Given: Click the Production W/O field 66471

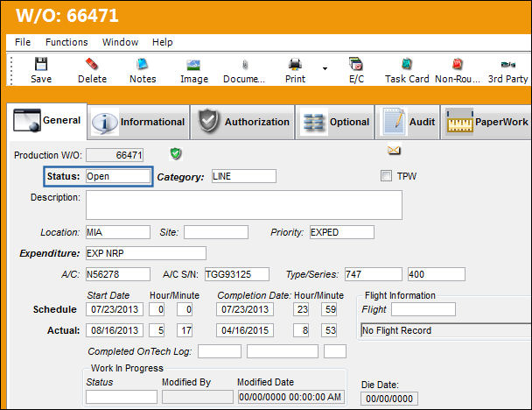Looking at the screenshot, I should 115,155.
